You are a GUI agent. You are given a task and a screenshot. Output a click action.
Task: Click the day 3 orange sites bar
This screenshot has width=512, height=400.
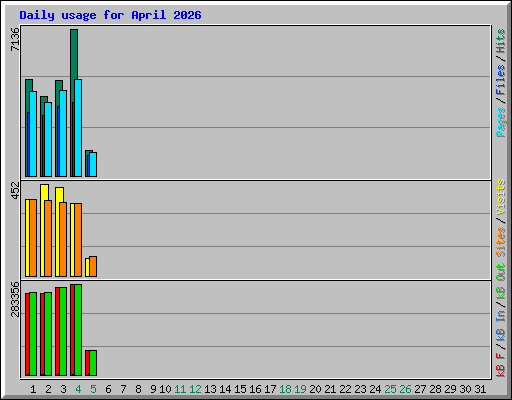click(63, 239)
